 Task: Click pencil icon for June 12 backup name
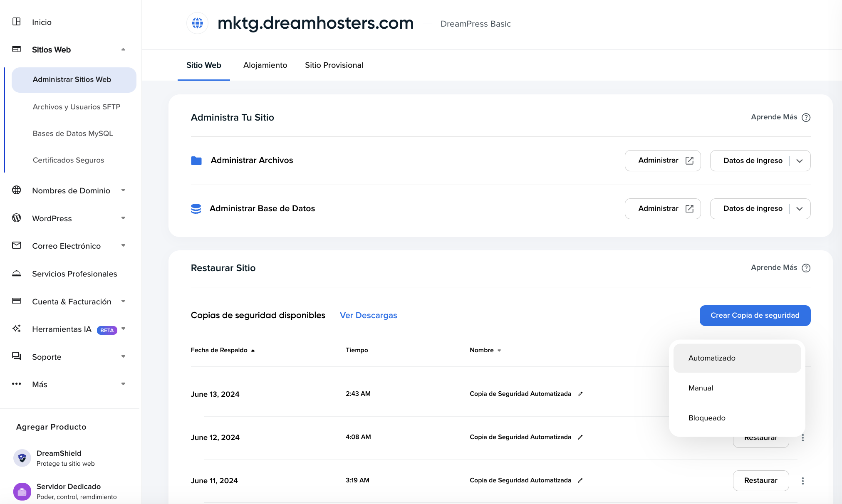click(580, 437)
